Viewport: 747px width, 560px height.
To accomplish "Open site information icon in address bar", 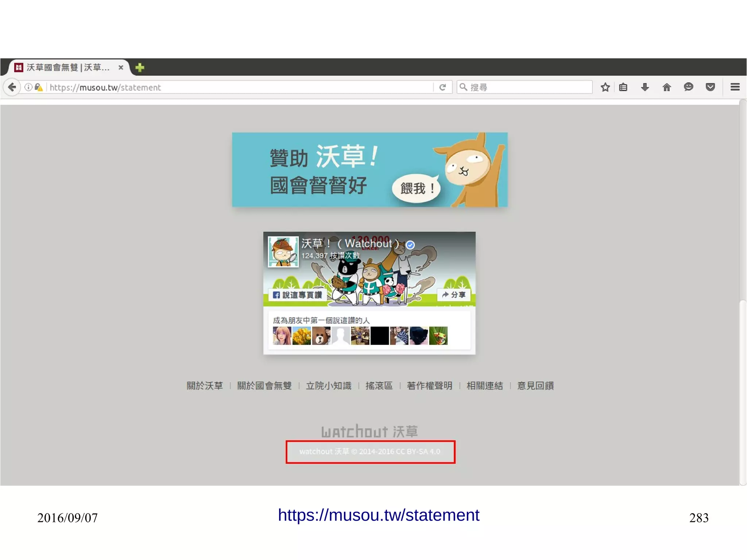I will click(x=28, y=87).
